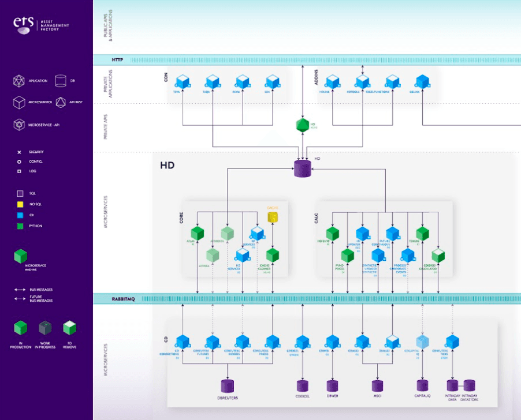The image size is (521, 420).
Task: Click the ADDINS group label
Action: [x=317, y=77]
